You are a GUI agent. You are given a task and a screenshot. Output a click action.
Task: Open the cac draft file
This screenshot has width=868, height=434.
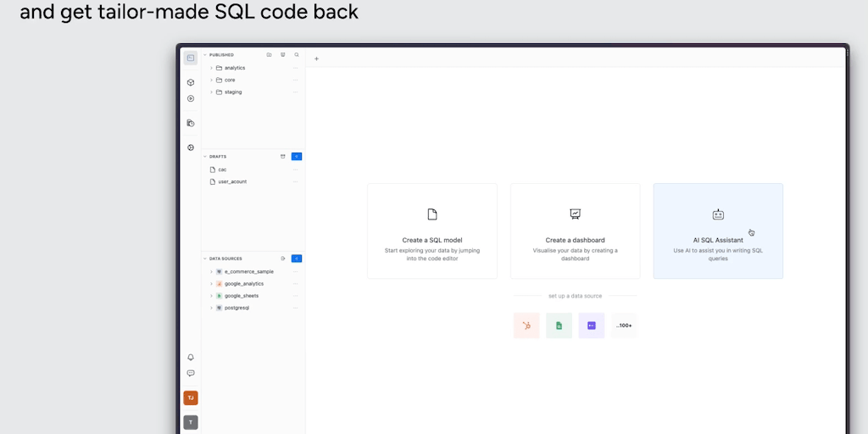tap(222, 170)
